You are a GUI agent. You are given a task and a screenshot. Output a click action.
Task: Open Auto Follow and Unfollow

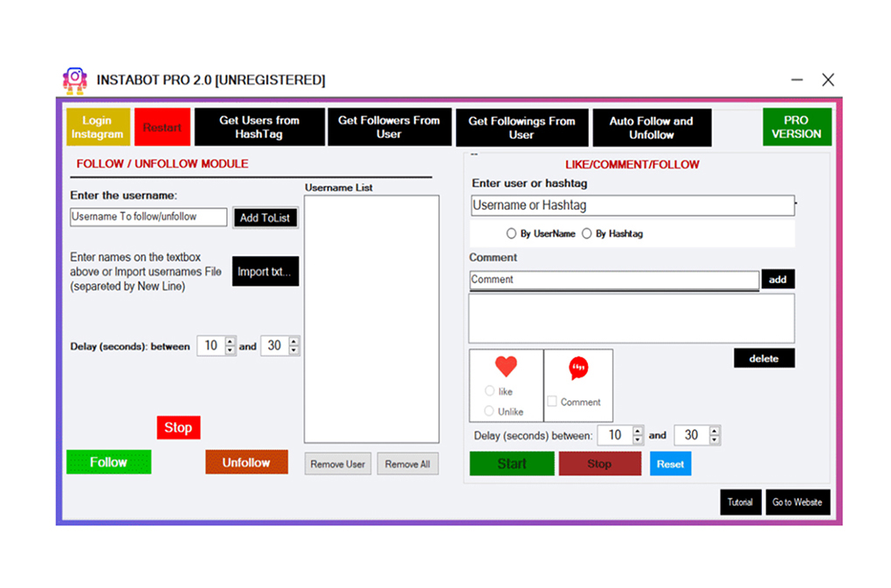[x=652, y=128]
